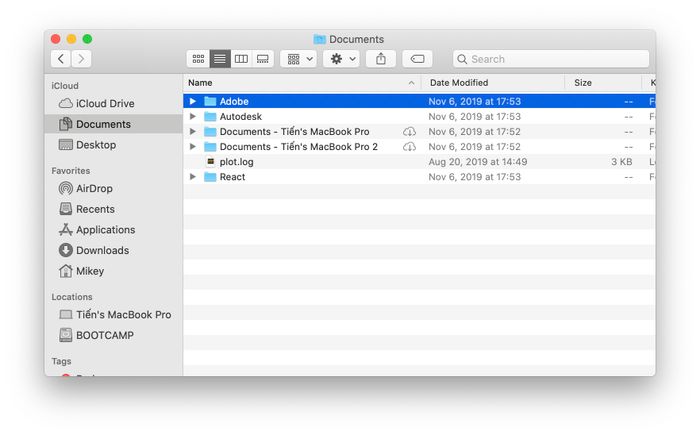
Task: Go forward with the right arrow button
Action: [x=81, y=59]
